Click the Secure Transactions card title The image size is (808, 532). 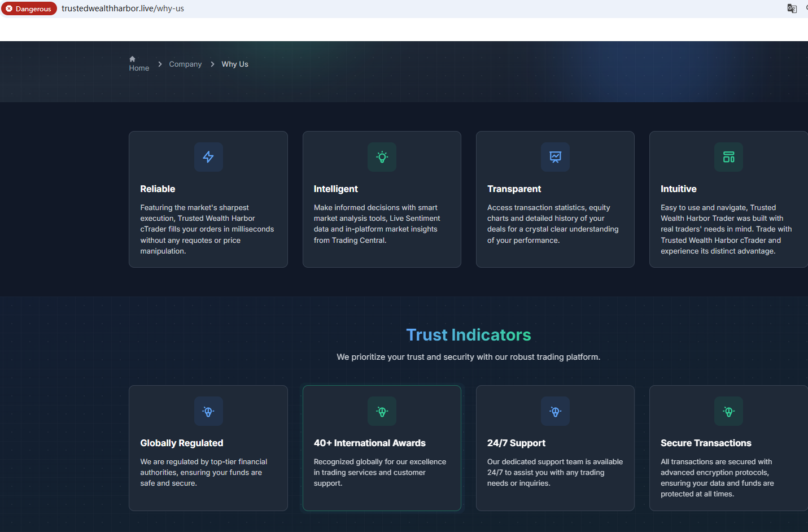pyautogui.click(x=705, y=443)
